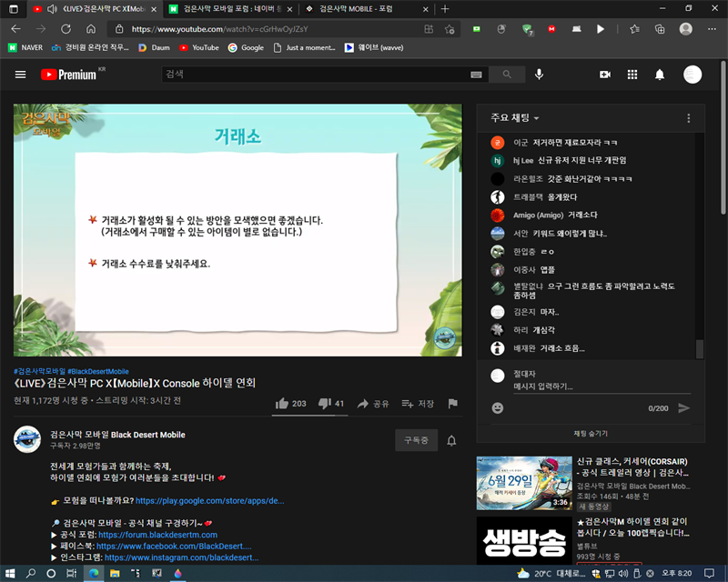Screen dimensions: 728x582
Task: Report the video with the flag icon
Action: (452, 404)
